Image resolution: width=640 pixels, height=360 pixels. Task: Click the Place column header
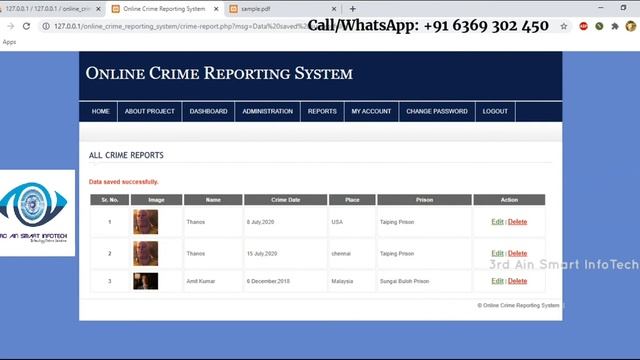[x=352, y=200]
